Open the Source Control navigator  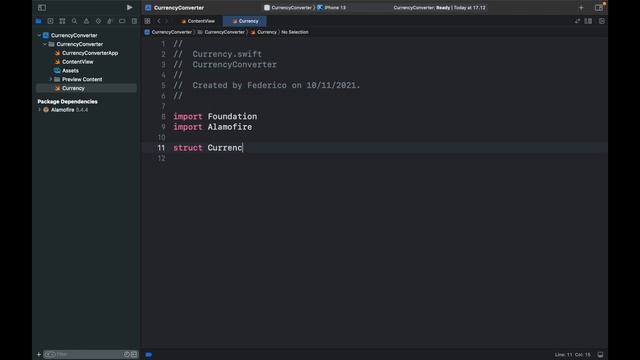[50, 21]
